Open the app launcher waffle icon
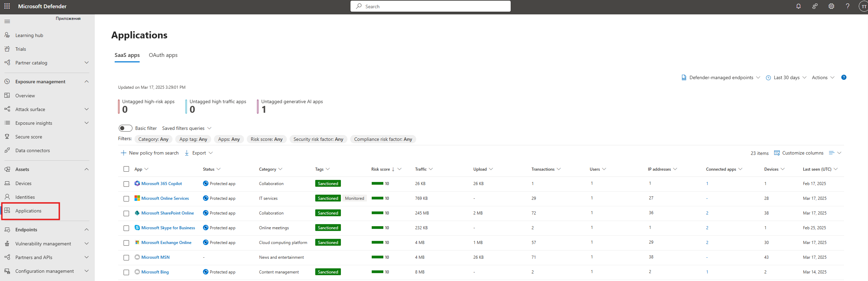 coord(7,6)
